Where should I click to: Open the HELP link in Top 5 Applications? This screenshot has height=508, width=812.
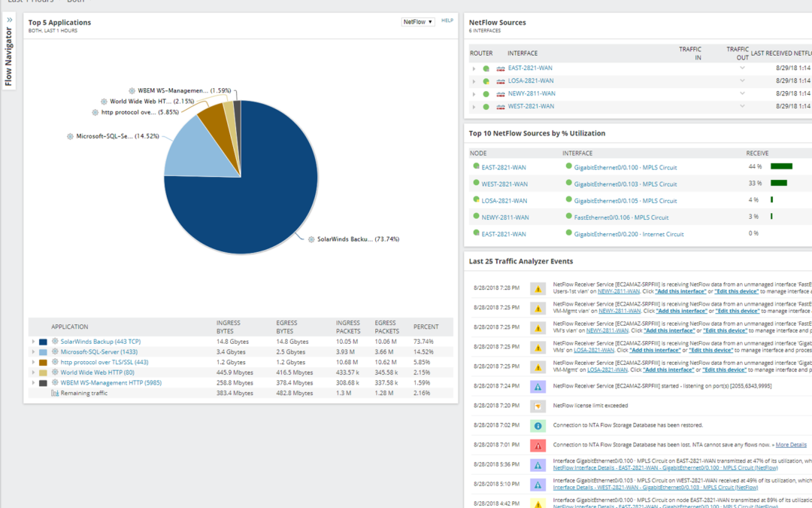point(447,21)
